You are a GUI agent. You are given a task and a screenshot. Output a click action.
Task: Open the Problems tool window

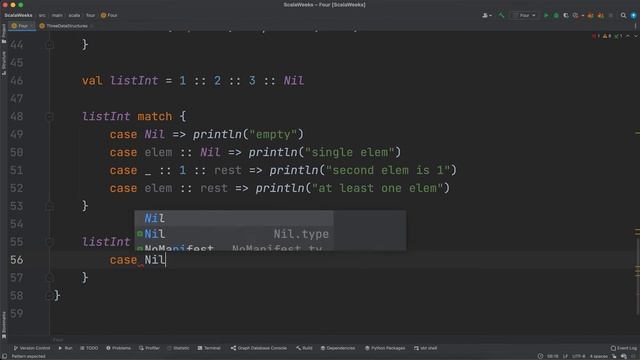point(118,348)
